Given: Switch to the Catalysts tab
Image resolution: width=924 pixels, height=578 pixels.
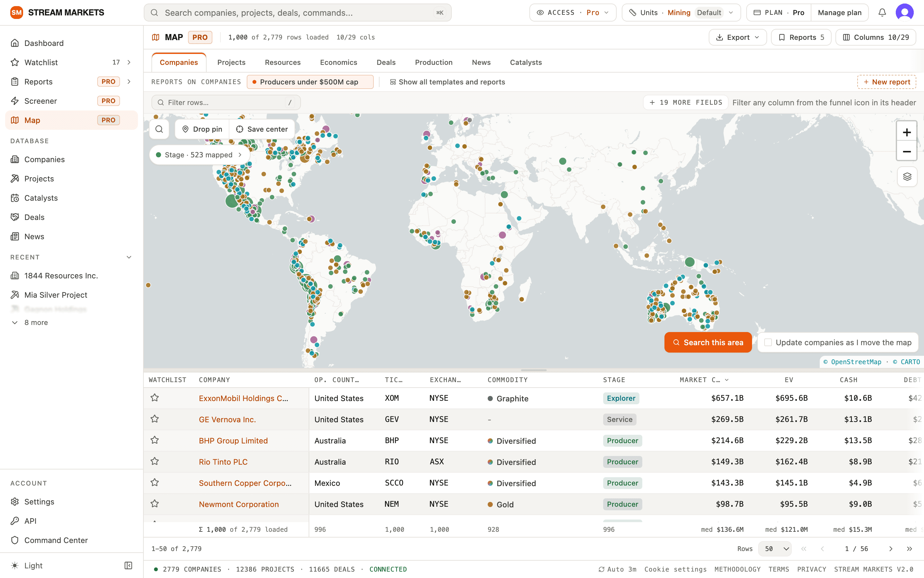Looking at the screenshot, I should pyautogui.click(x=526, y=62).
